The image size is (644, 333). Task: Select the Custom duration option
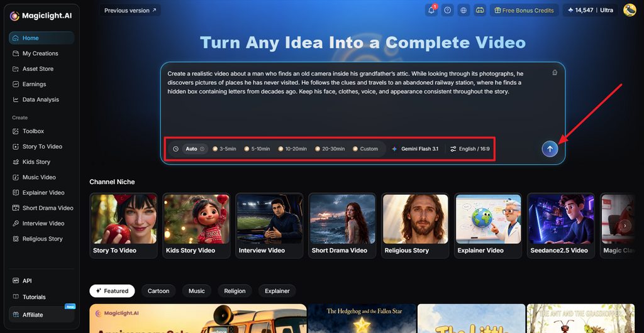tap(365, 149)
